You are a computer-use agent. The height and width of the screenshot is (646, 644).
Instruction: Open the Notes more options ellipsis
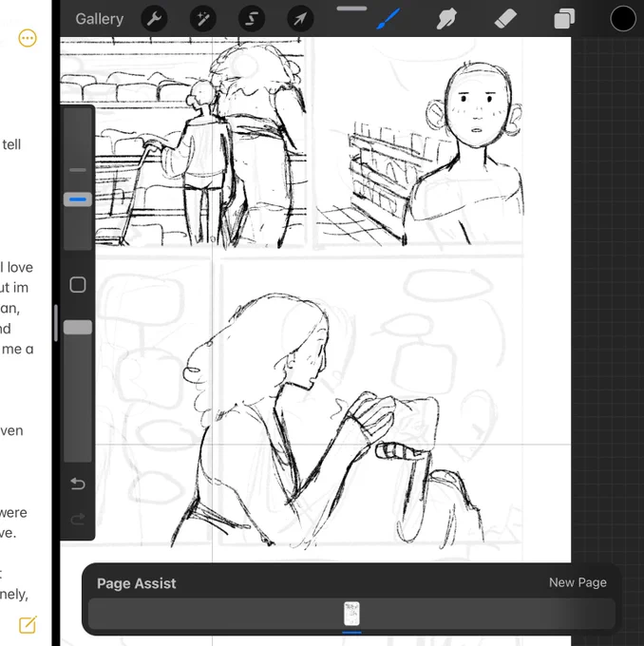pyautogui.click(x=28, y=38)
